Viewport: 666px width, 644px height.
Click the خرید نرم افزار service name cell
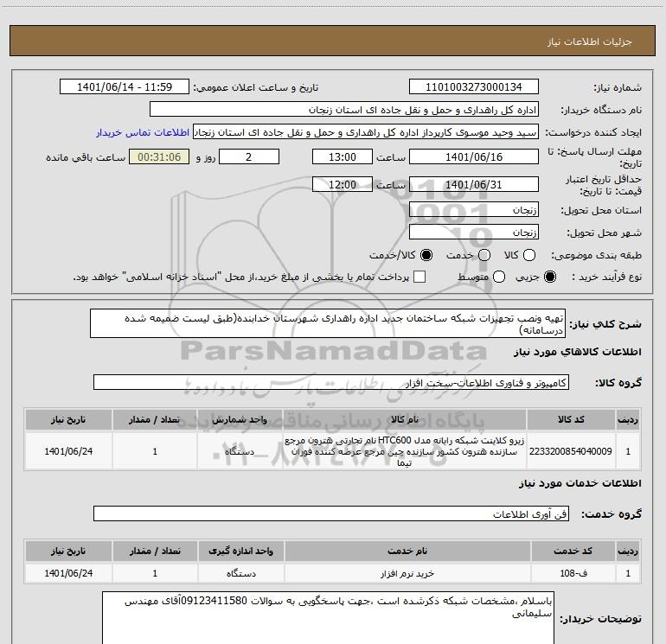point(407,573)
